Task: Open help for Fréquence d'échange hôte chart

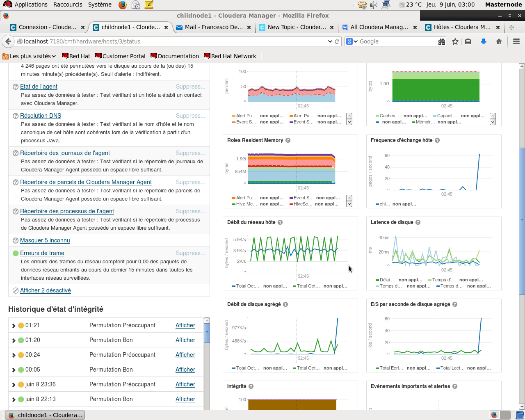Action: (436, 140)
